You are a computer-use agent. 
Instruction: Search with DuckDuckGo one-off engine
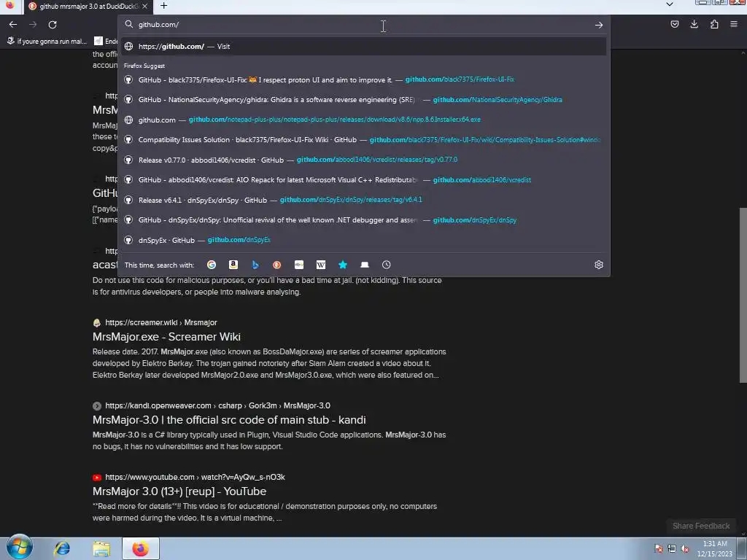276,265
